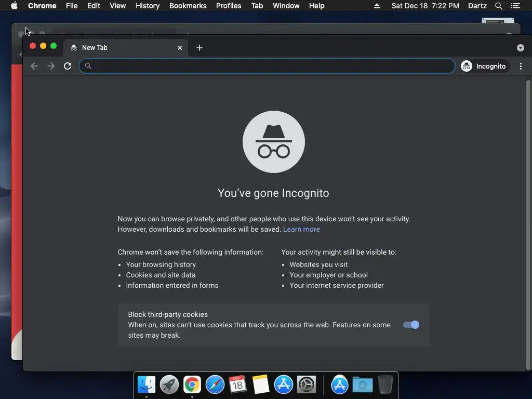Open the Help menu
The height and width of the screenshot is (399, 532).
tap(316, 6)
